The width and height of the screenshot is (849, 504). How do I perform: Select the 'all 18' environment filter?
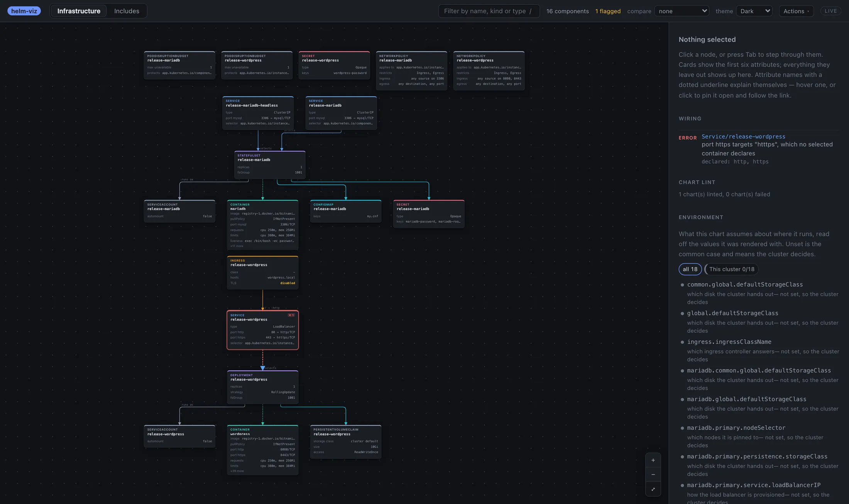[690, 269]
